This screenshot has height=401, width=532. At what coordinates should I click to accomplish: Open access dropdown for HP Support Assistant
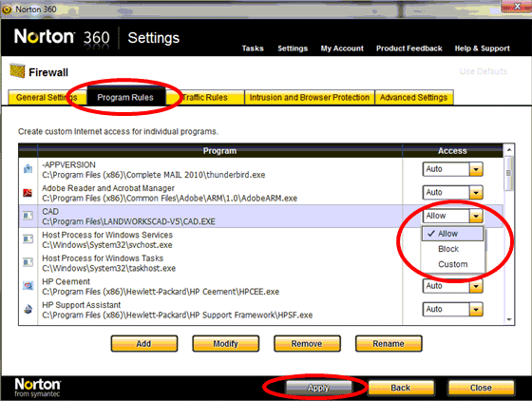click(476, 309)
